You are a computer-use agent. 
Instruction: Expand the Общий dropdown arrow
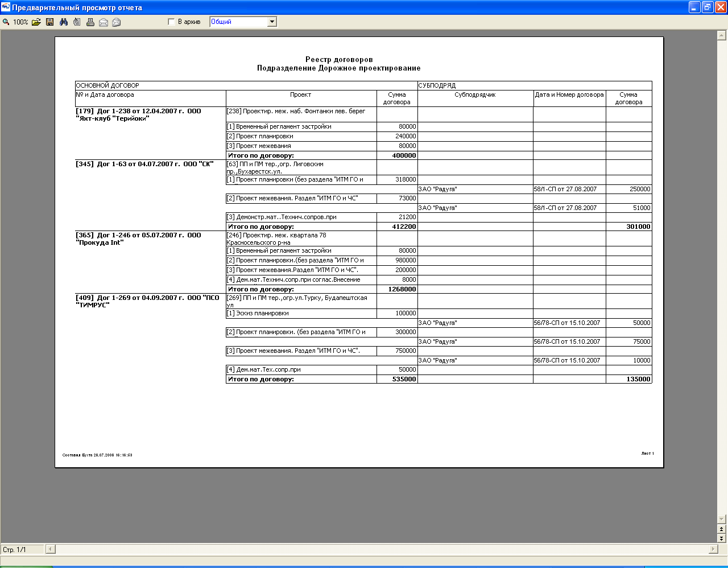[x=272, y=22]
